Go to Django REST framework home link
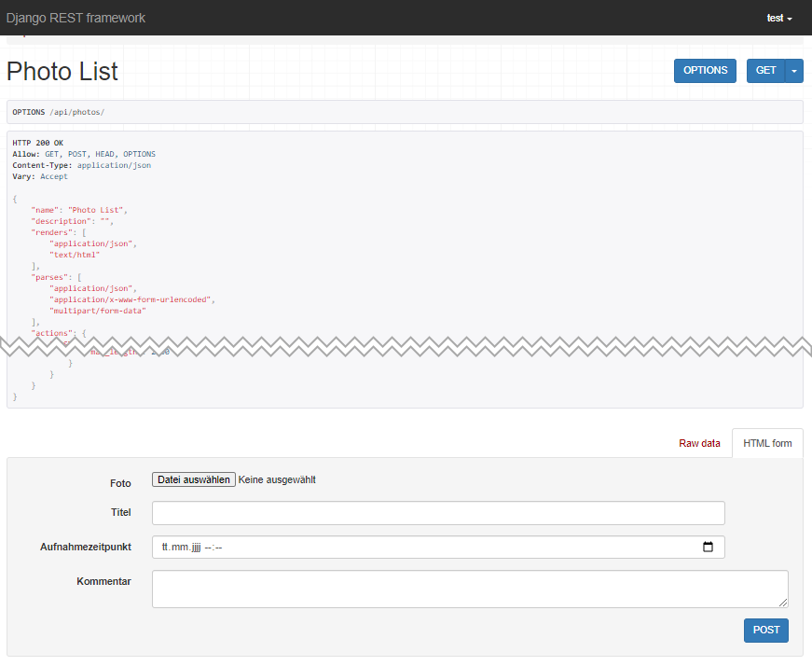The width and height of the screenshot is (812, 666). (76, 18)
